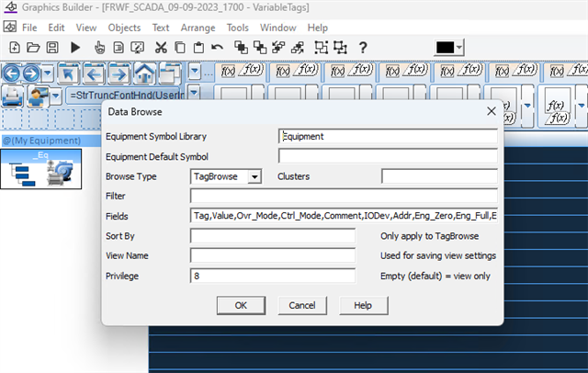Save the page with floppy disk icon
This screenshot has height=373, width=588.
pyautogui.click(x=51, y=48)
